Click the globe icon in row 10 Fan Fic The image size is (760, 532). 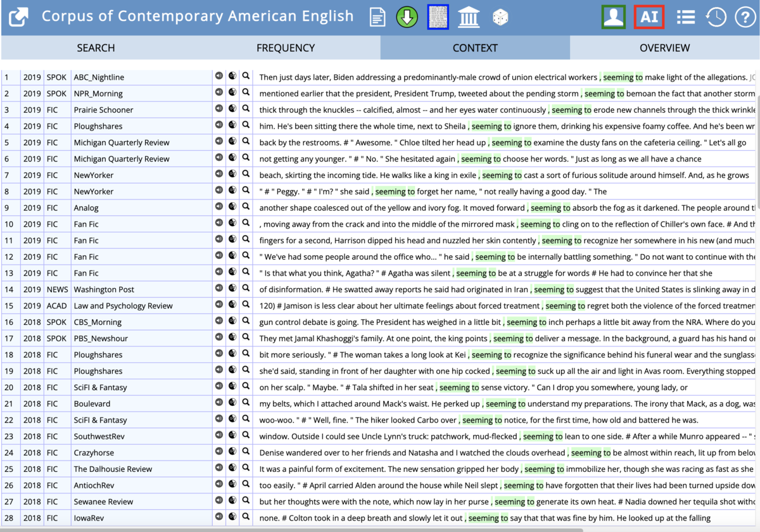[232, 223]
